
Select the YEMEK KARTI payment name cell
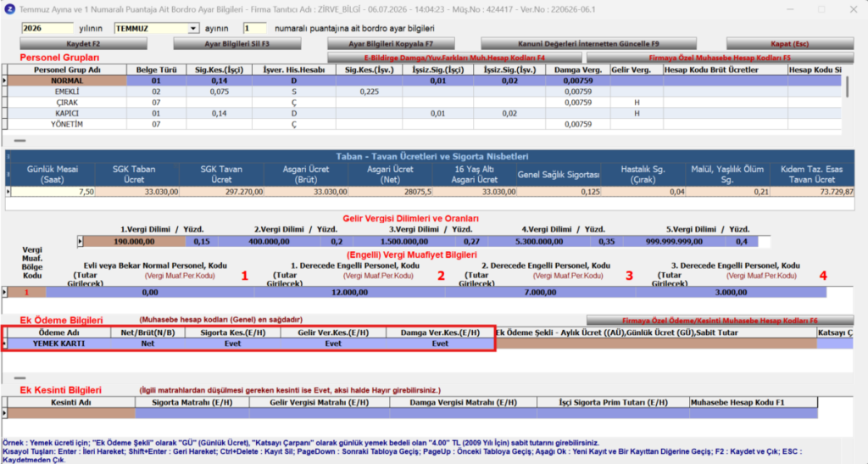pos(58,344)
